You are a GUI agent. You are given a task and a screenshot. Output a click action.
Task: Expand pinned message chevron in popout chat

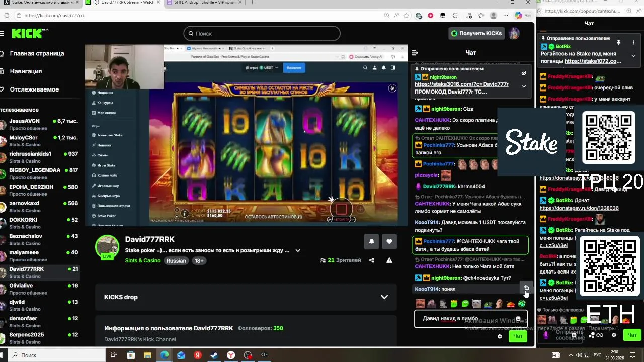[x=633, y=56]
